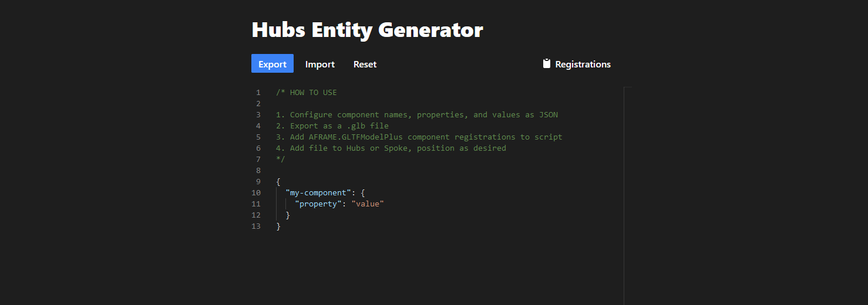The width and height of the screenshot is (868, 305).
Task: Click the "property" key in the editor
Action: pos(318,204)
